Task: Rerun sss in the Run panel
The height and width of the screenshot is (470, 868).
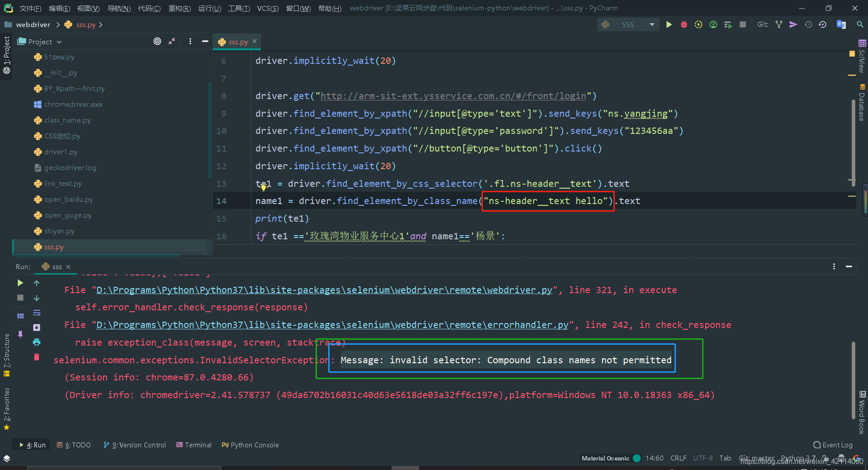Action: click(x=20, y=283)
